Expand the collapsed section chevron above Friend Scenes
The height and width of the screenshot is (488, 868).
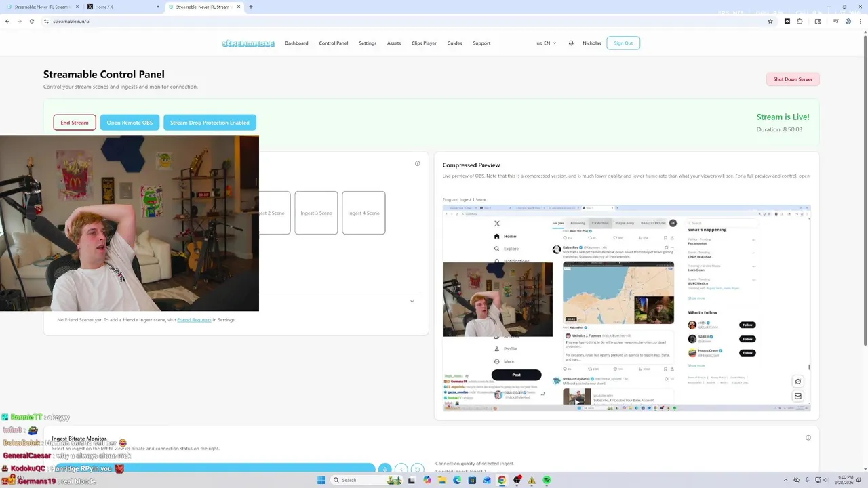(412, 301)
